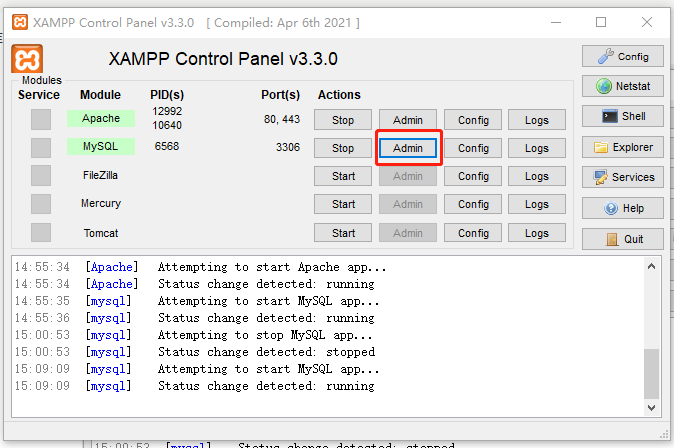Click the window resize grip corner
The height and width of the screenshot is (448, 674).
664,435
